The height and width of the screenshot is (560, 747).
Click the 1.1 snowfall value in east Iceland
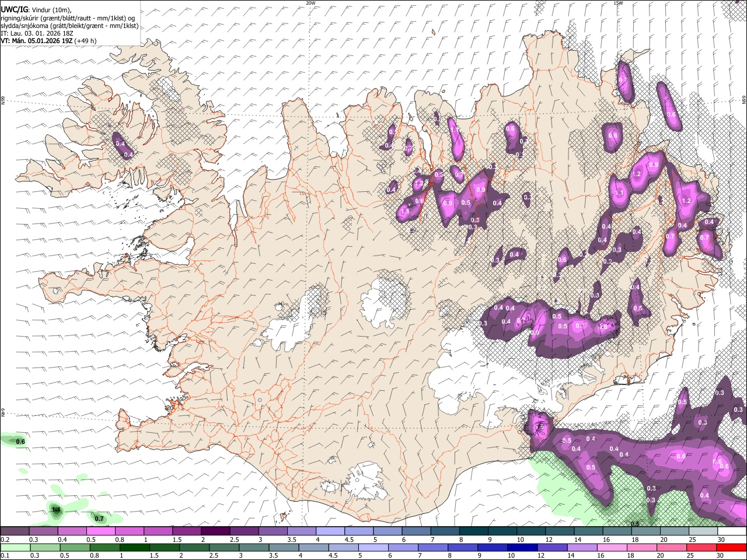click(620, 192)
